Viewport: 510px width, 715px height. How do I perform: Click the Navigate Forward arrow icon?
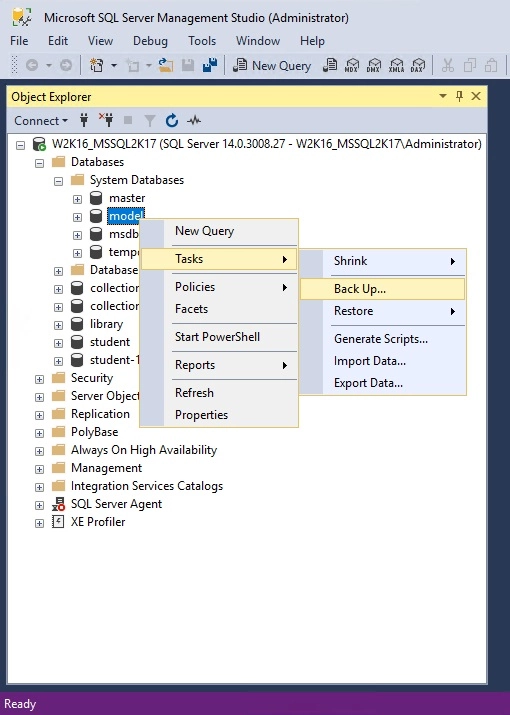[66, 66]
